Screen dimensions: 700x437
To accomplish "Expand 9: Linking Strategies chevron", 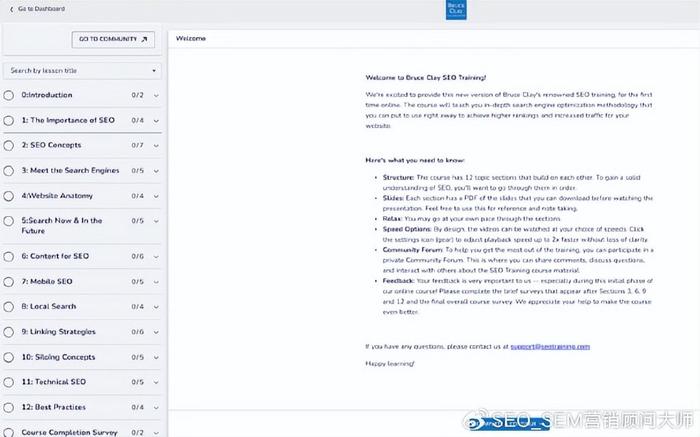I will [156, 333].
